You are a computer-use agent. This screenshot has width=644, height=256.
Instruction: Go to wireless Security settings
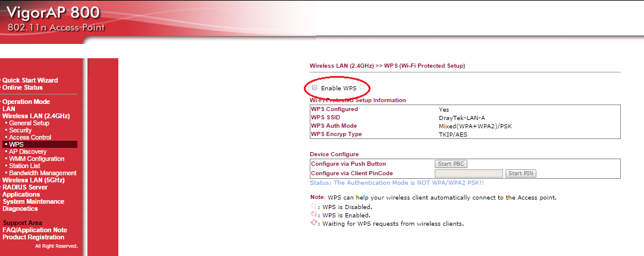[20, 130]
